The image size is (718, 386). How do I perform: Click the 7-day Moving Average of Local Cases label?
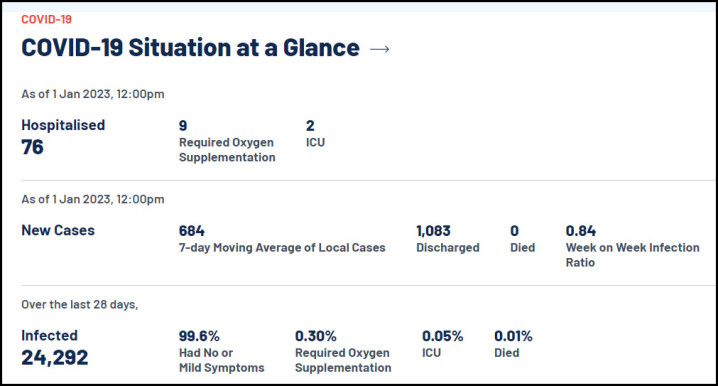click(x=282, y=247)
